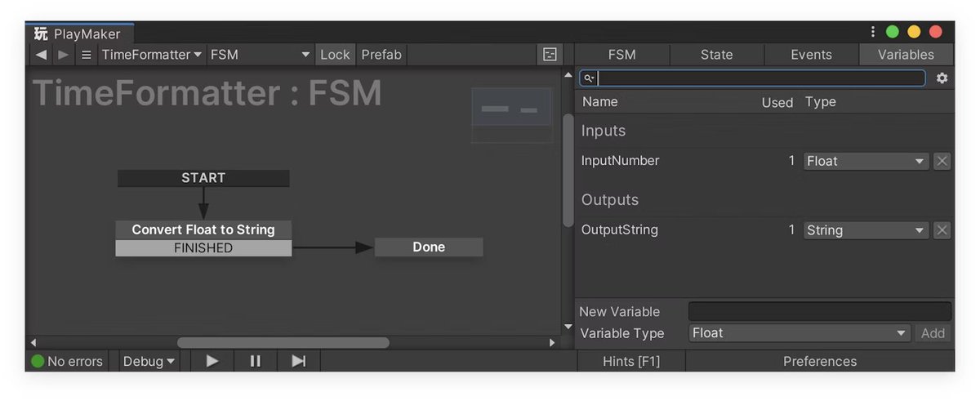Click the Prefab button
This screenshot has width=980, height=401.
coord(381,55)
